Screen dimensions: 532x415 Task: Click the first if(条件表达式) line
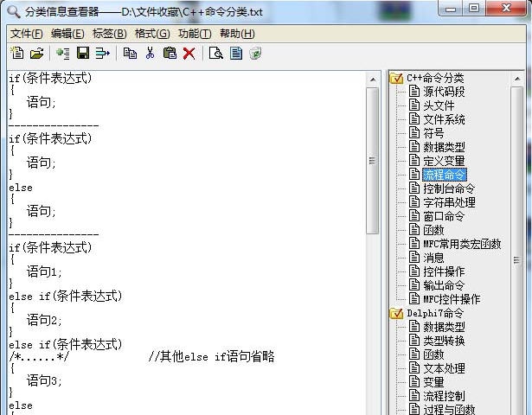tap(50, 79)
